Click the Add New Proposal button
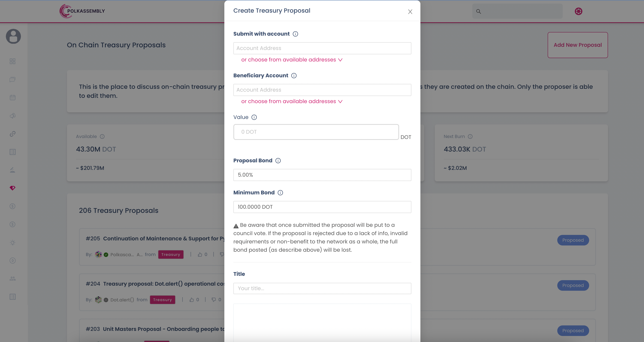This screenshot has height=342, width=644. [577, 45]
